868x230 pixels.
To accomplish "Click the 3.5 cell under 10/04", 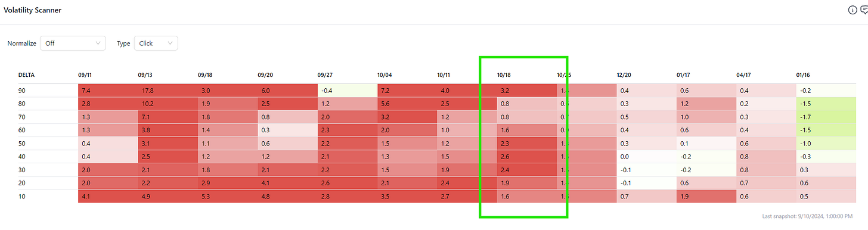I will click(x=407, y=196).
